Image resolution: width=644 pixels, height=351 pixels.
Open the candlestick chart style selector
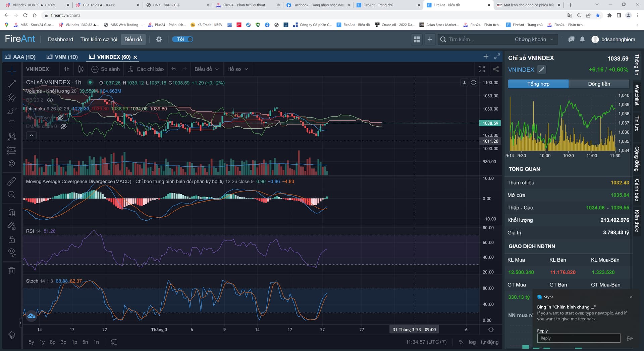click(x=81, y=69)
